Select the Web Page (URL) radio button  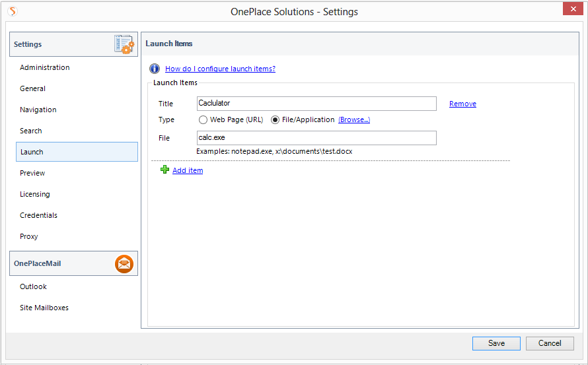[x=203, y=120]
